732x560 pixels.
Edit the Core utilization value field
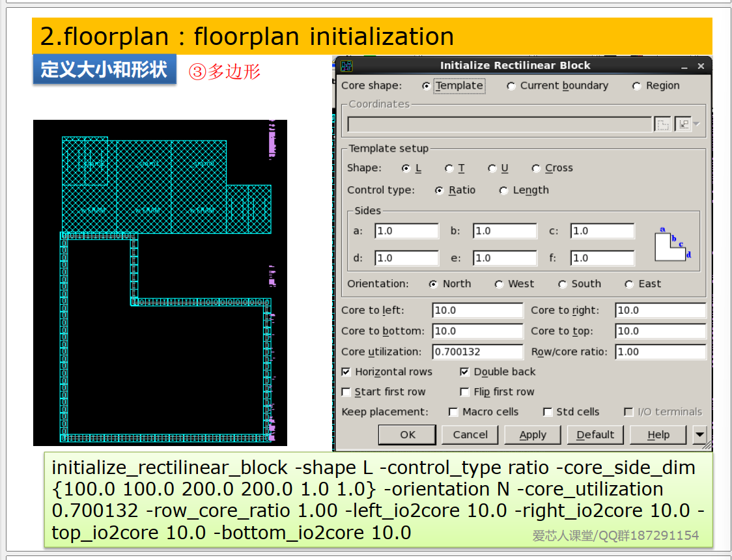pyautogui.click(x=477, y=352)
